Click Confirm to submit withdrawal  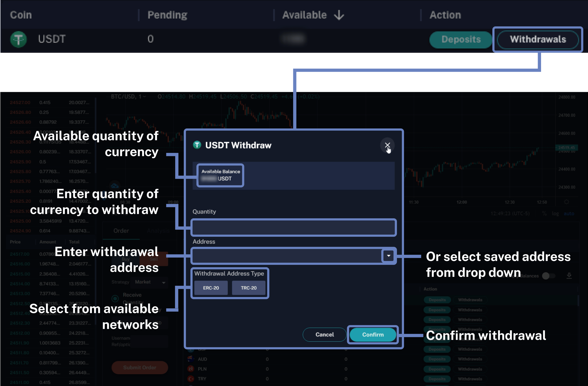coord(373,334)
